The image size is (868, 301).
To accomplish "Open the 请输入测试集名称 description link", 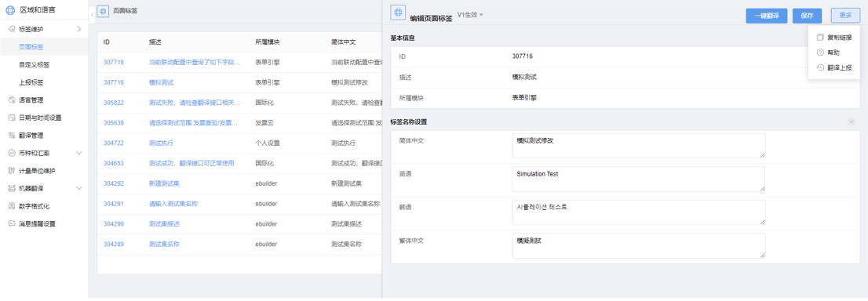I will (x=173, y=204).
